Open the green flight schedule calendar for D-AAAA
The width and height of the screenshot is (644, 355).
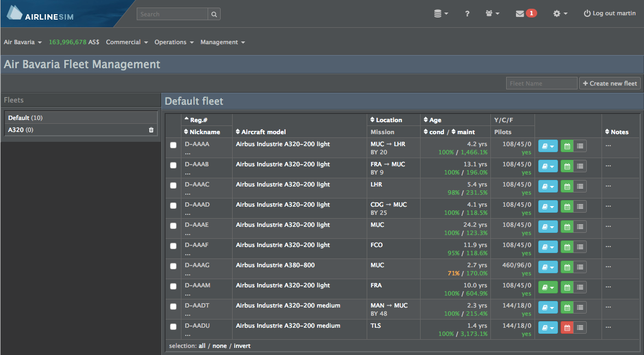(x=567, y=146)
